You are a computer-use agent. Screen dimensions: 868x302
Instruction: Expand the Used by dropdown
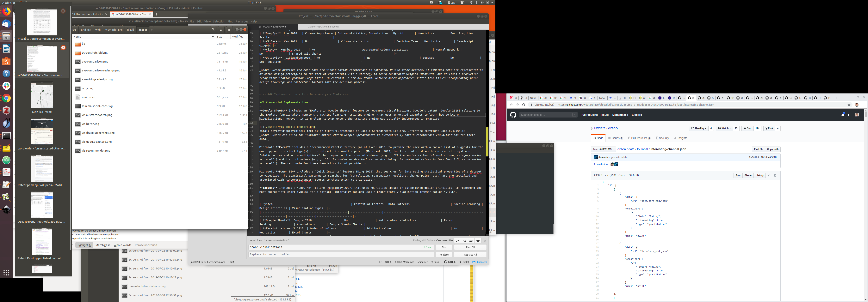(x=698, y=128)
